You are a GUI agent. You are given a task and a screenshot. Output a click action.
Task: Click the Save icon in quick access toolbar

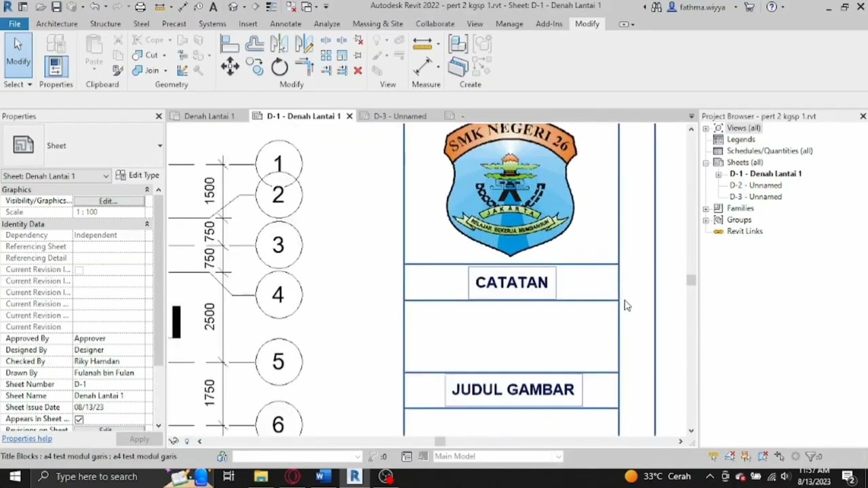click(56, 7)
